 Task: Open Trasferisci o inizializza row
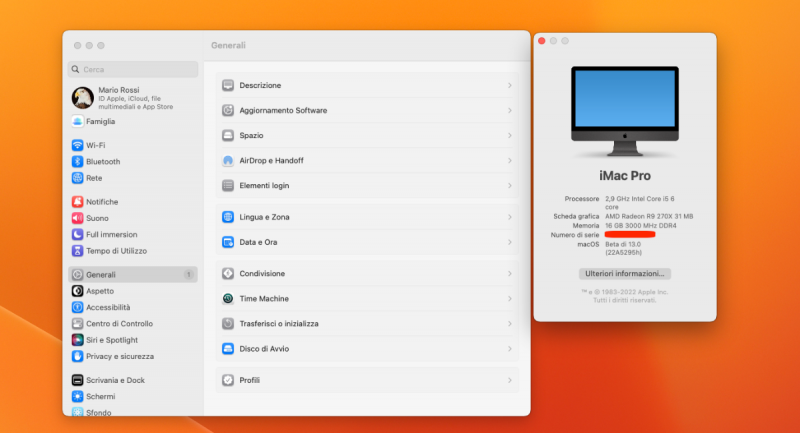tap(367, 324)
